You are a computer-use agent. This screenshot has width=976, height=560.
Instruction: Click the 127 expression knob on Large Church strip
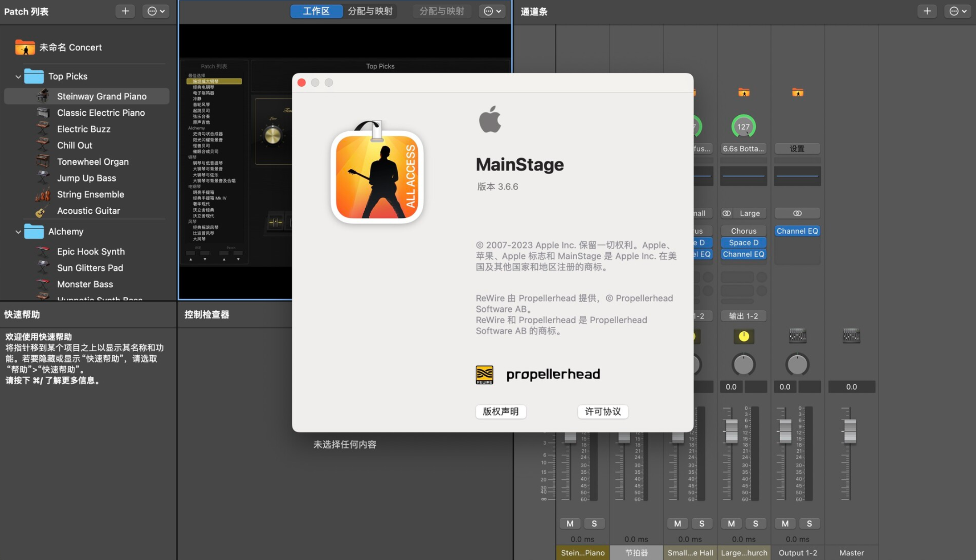click(743, 127)
